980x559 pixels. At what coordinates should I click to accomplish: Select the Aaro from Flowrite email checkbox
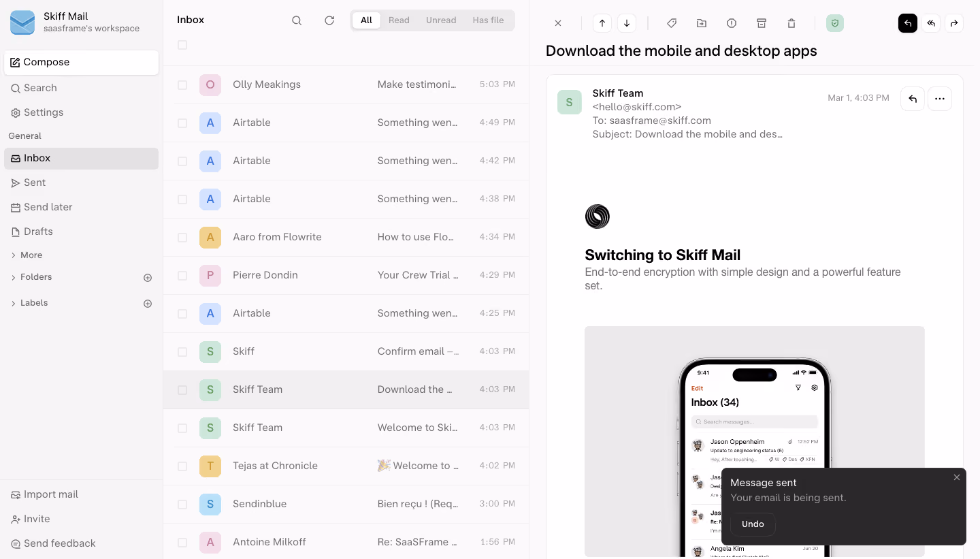coord(182,238)
